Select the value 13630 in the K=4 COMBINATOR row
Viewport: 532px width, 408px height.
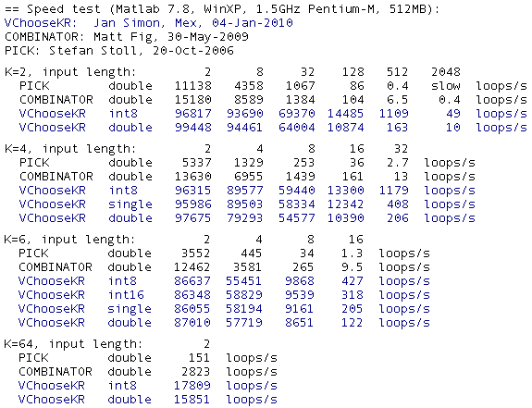coord(193,177)
